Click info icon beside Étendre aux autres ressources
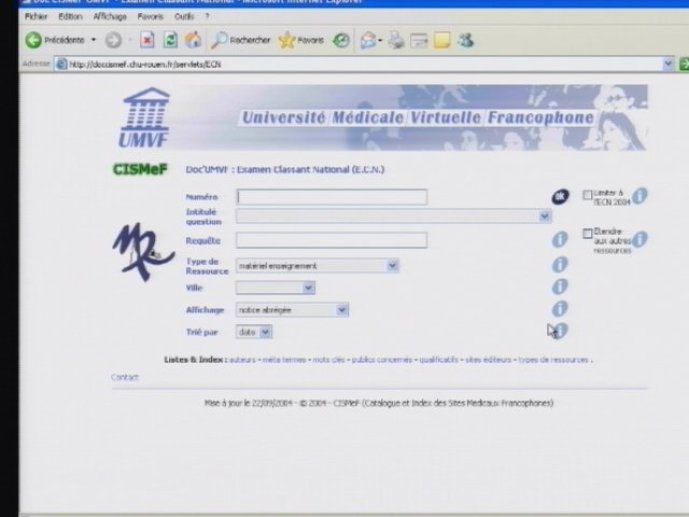The image size is (689, 517). click(640, 239)
